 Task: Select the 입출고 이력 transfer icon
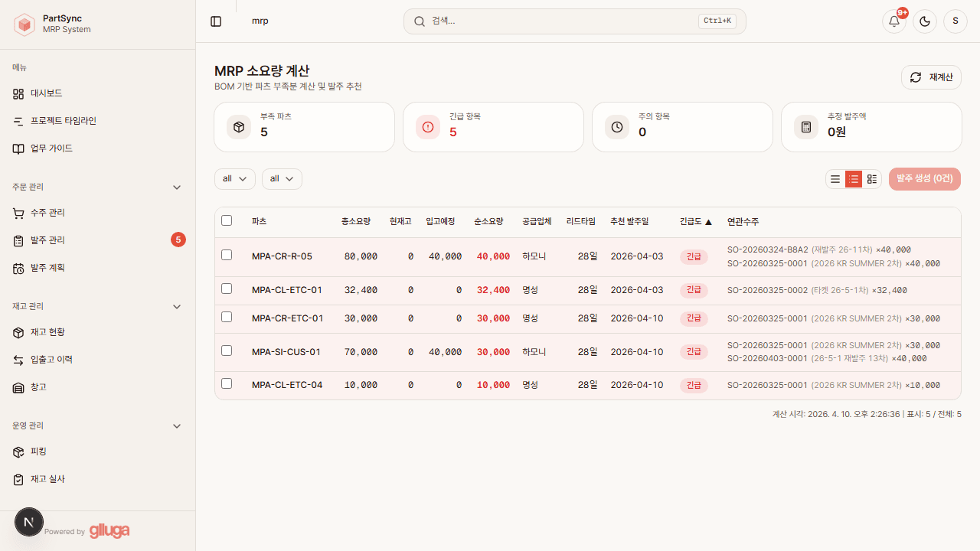click(18, 360)
